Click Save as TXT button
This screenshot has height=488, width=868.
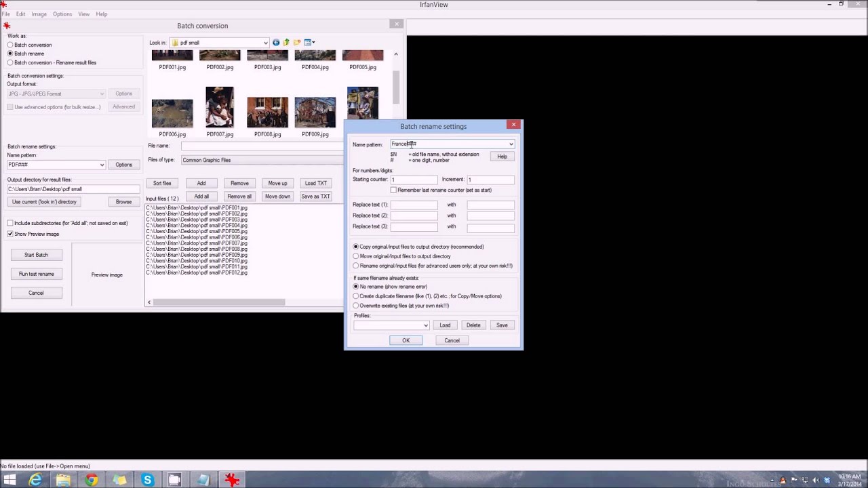(315, 197)
